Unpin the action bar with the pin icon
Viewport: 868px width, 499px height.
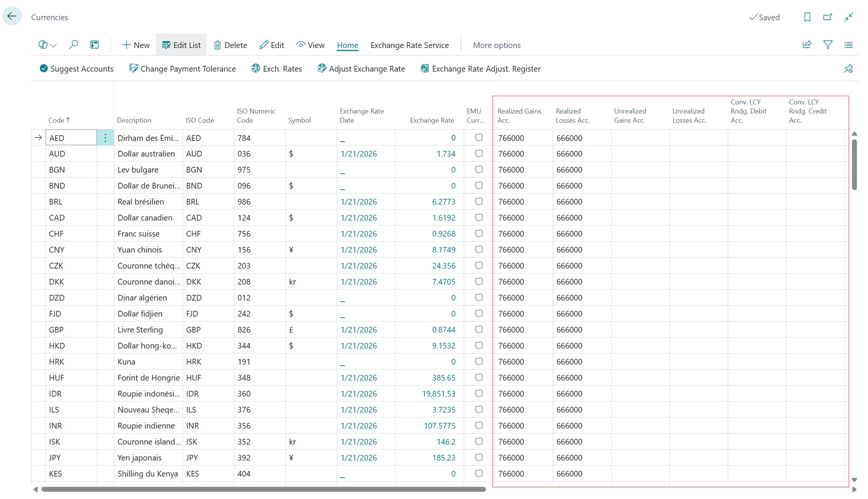[x=848, y=69]
